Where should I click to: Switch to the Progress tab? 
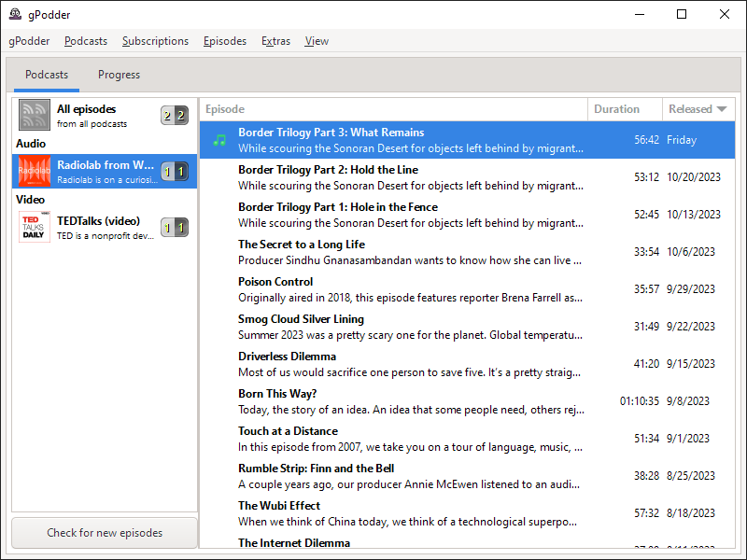119,75
